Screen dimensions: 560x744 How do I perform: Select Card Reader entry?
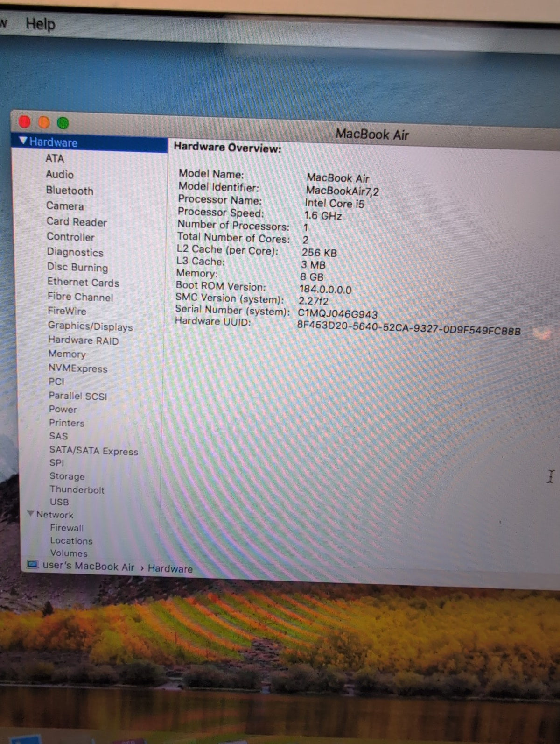click(77, 222)
